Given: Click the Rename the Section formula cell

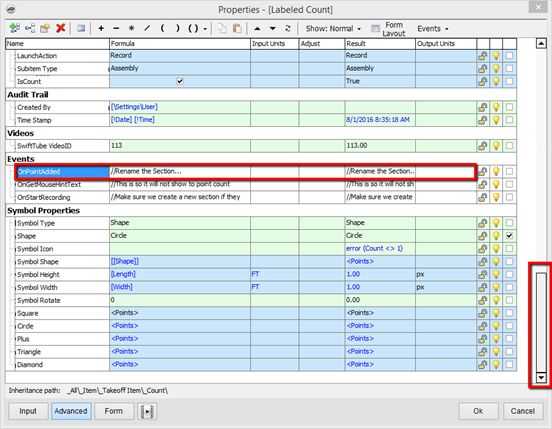Looking at the screenshot, I should click(180, 171).
